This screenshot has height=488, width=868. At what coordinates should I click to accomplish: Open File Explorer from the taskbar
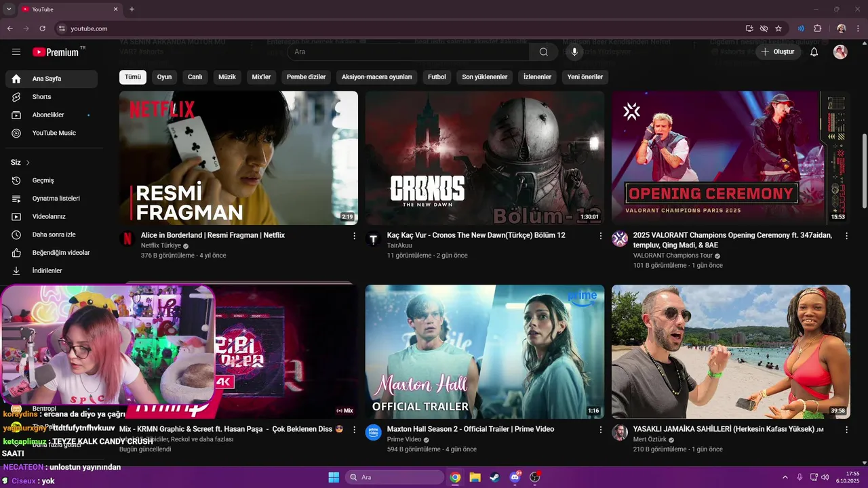(475, 477)
